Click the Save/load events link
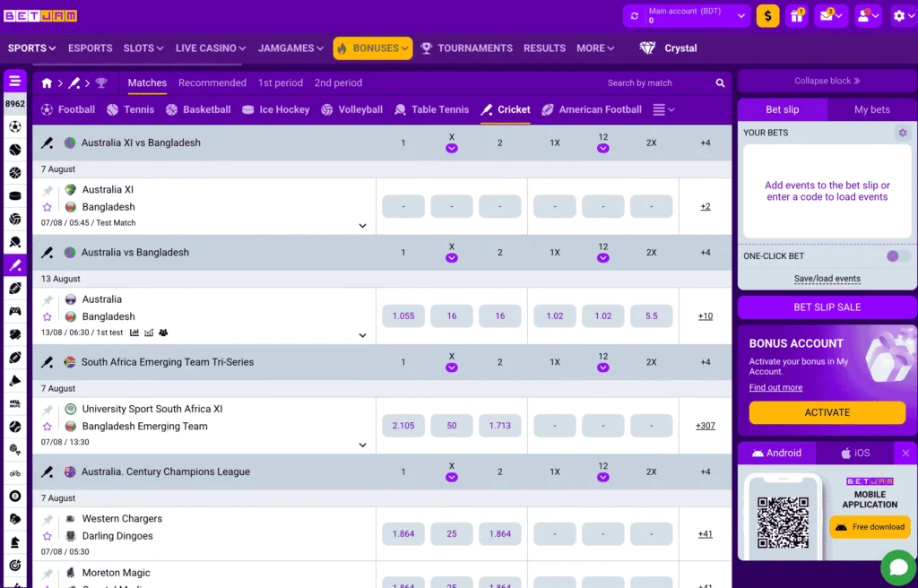Image resolution: width=918 pixels, height=588 pixels. 827,279
